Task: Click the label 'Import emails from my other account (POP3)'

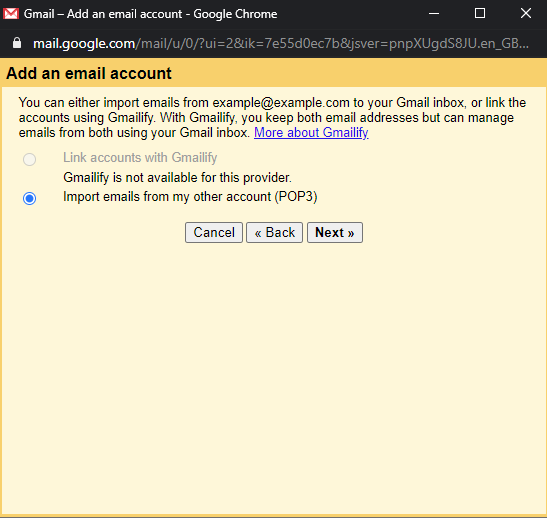Action: [x=190, y=197]
